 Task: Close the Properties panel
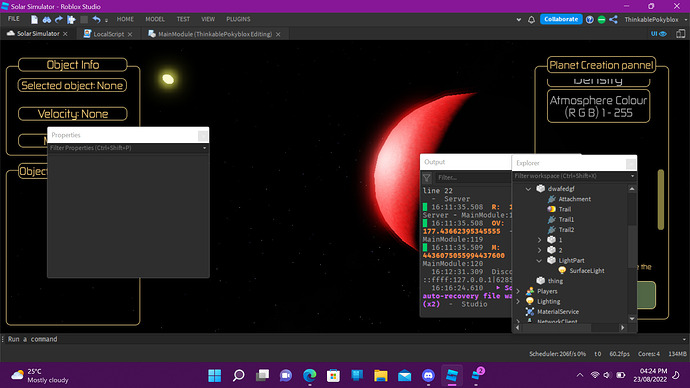click(202, 135)
